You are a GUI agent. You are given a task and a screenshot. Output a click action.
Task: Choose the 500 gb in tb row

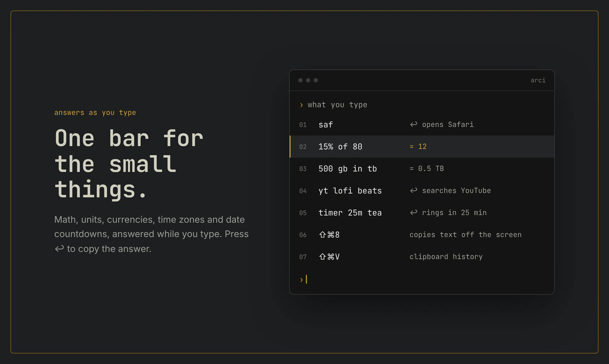coord(422,169)
